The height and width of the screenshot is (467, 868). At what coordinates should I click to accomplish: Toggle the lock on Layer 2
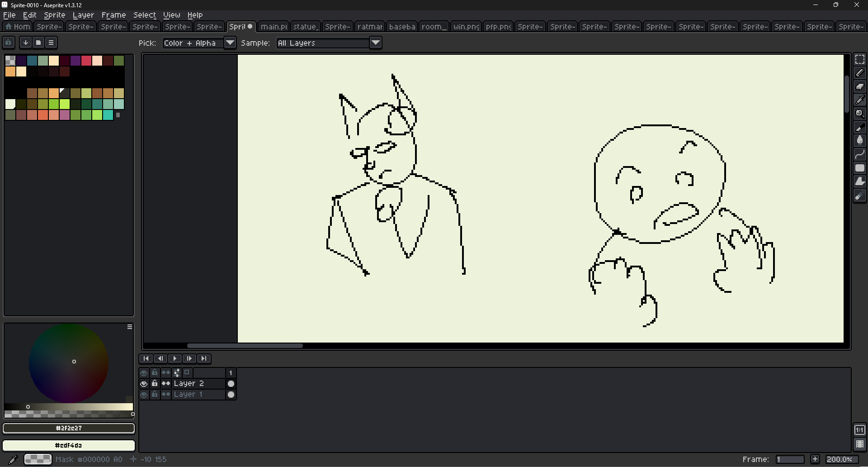click(155, 384)
